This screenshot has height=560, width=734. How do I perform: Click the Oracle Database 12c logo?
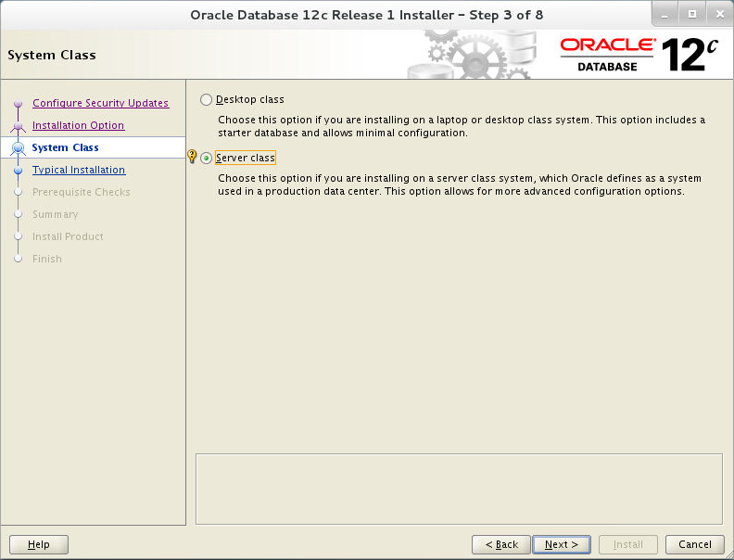[639, 56]
